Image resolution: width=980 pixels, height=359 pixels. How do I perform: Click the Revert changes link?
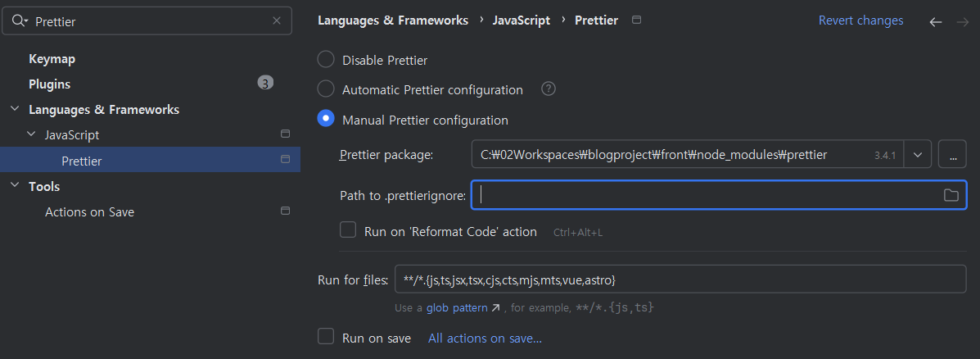point(860,20)
